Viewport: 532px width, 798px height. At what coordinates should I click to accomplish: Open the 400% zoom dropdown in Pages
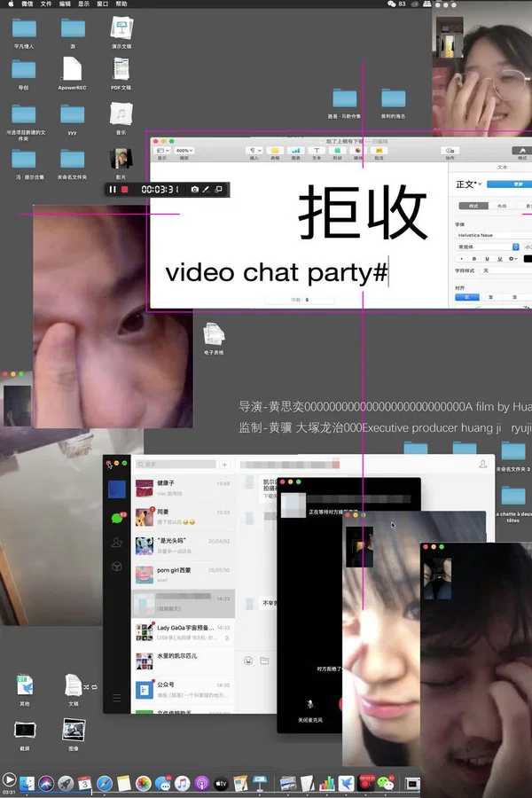184,151
